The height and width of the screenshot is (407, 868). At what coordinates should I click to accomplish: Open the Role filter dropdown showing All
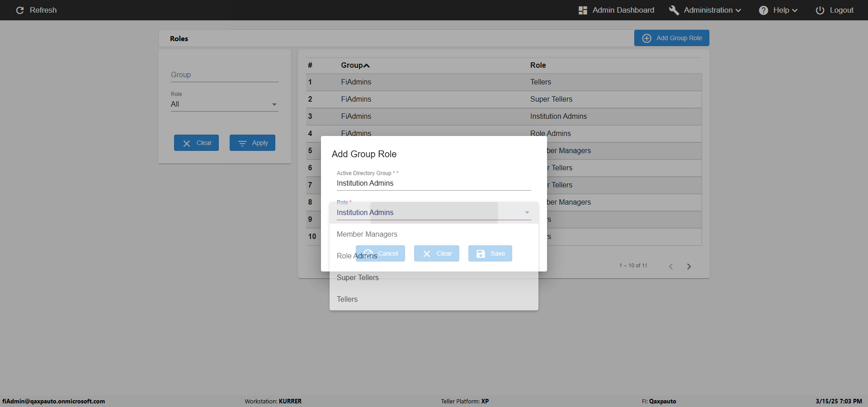coord(224,104)
